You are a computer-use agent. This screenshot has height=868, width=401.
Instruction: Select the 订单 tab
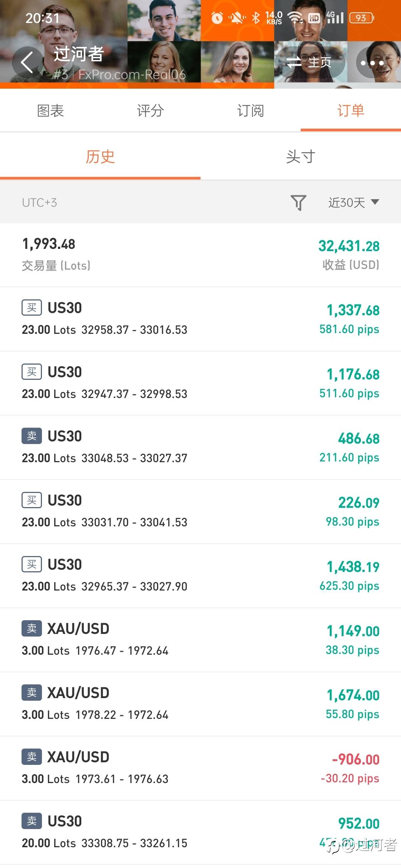(x=351, y=111)
